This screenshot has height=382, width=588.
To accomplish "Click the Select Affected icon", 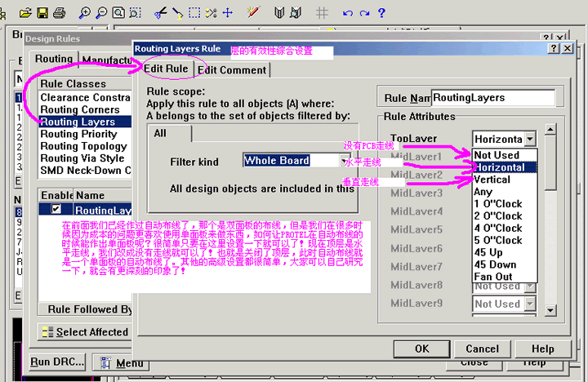I will tap(47, 332).
